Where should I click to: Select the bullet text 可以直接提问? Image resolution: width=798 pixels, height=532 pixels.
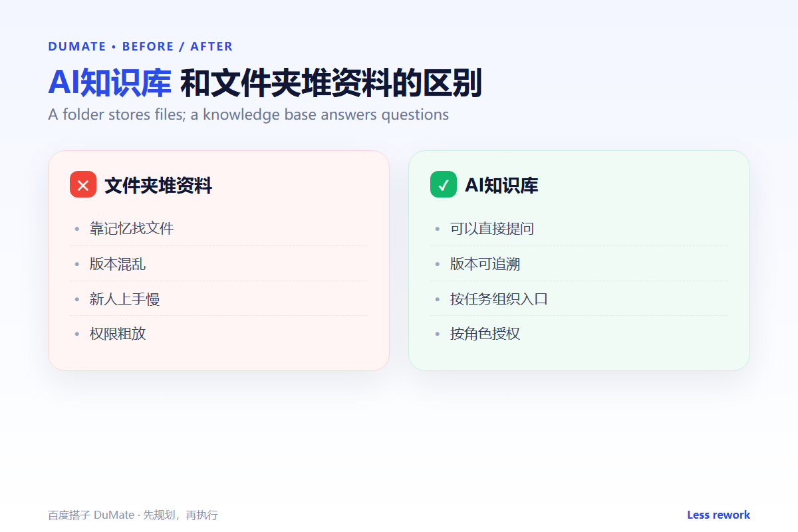tap(492, 229)
